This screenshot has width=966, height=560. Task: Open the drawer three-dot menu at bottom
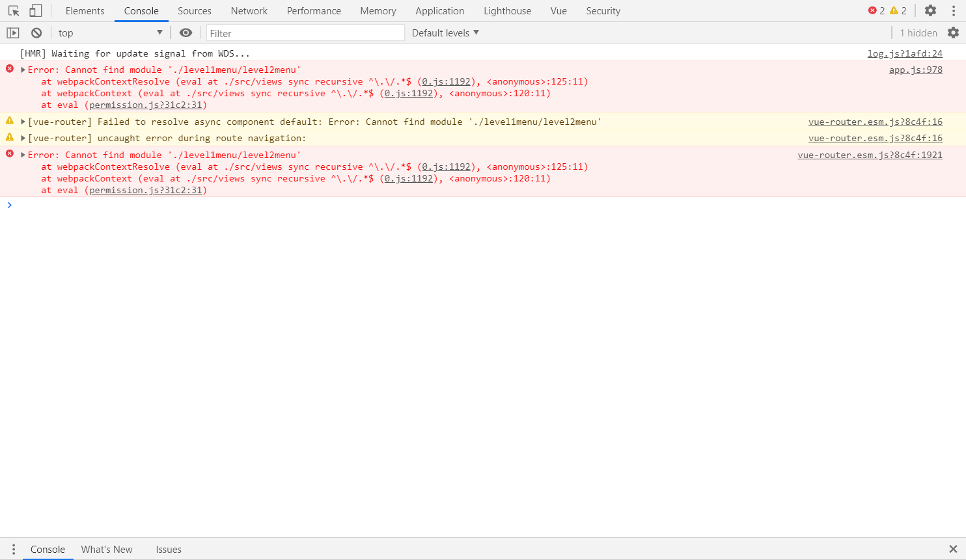pos(13,550)
